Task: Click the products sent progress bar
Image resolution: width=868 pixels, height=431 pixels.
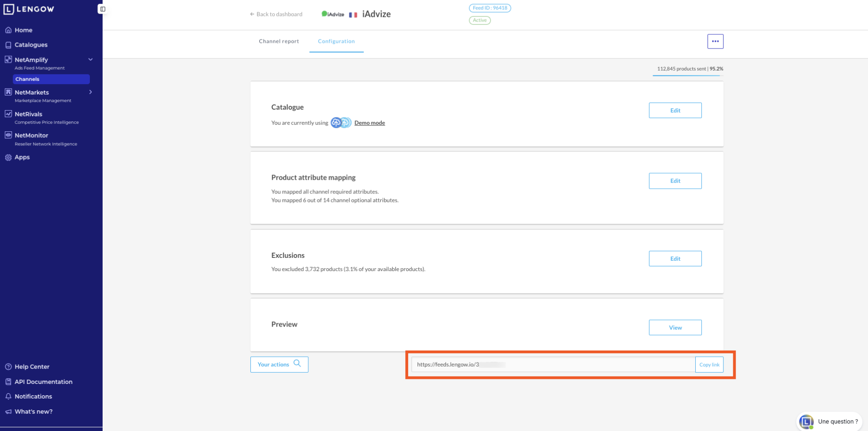Action: pyautogui.click(x=688, y=75)
